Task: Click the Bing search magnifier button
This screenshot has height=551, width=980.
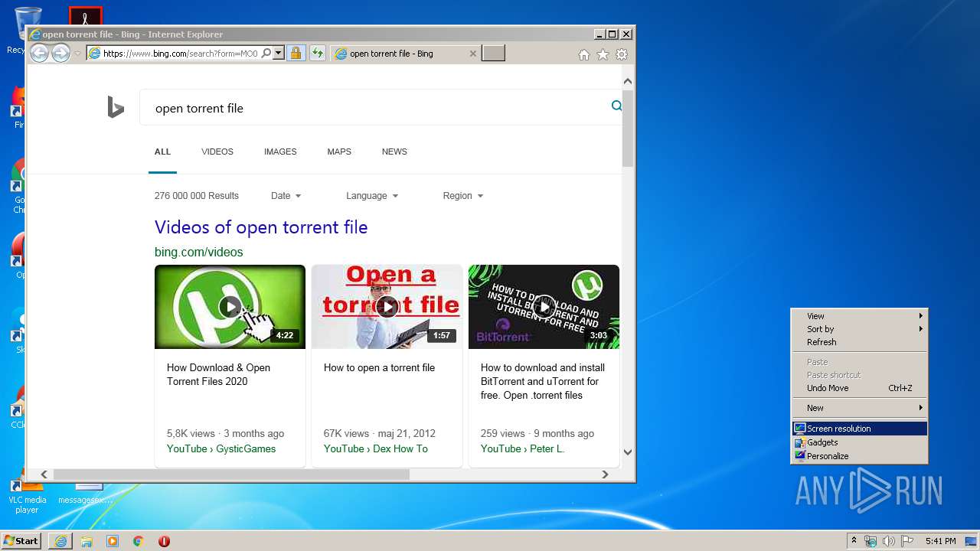Action: 616,106
